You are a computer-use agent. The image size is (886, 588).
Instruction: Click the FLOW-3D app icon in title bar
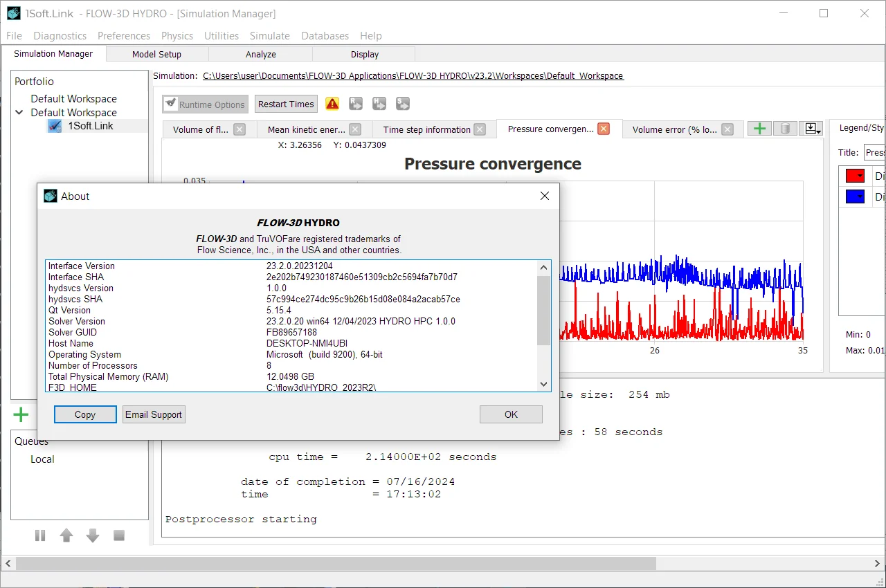coord(14,13)
